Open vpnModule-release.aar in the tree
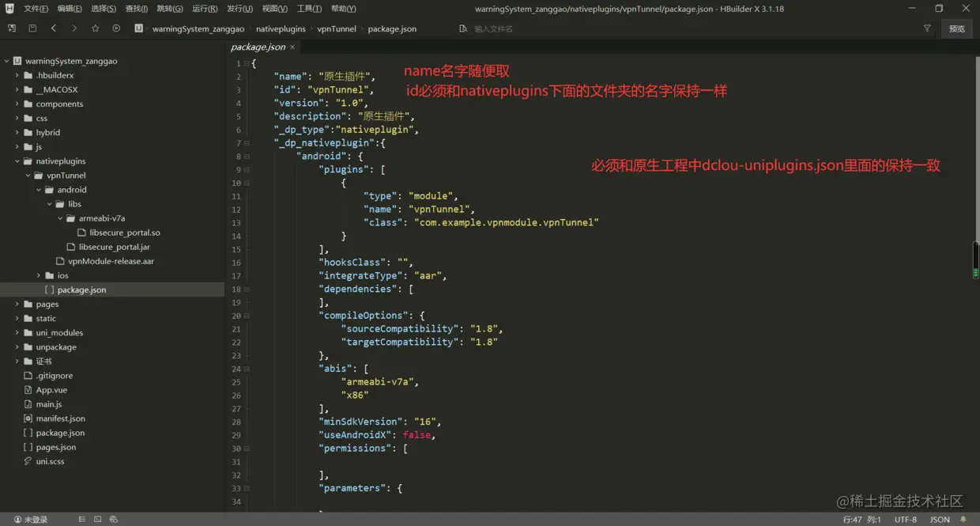The image size is (980, 526). click(x=111, y=261)
